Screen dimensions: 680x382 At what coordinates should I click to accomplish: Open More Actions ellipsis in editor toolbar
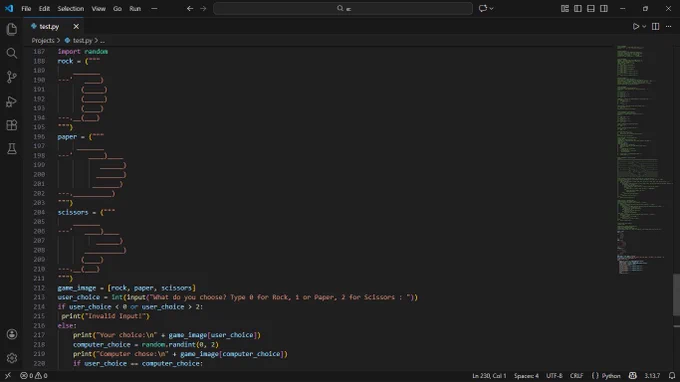668,26
